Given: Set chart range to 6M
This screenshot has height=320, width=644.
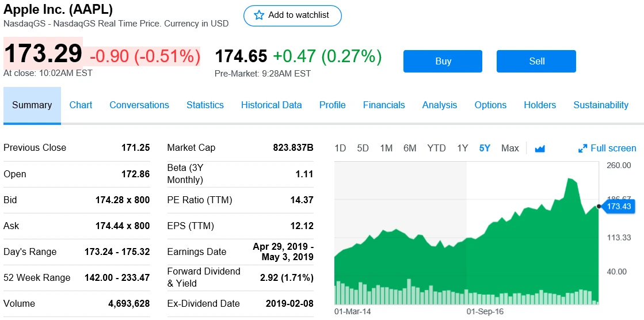Looking at the screenshot, I should (410, 148).
